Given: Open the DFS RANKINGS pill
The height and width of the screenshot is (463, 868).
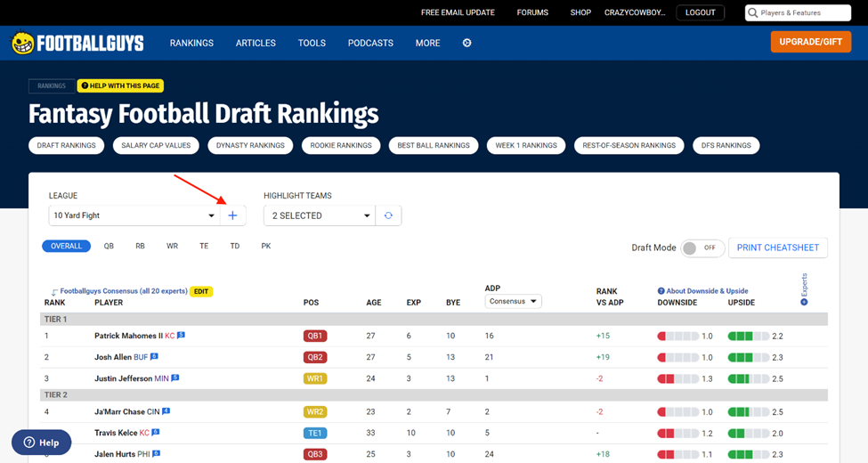Looking at the screenshot, I should (726, 145).
